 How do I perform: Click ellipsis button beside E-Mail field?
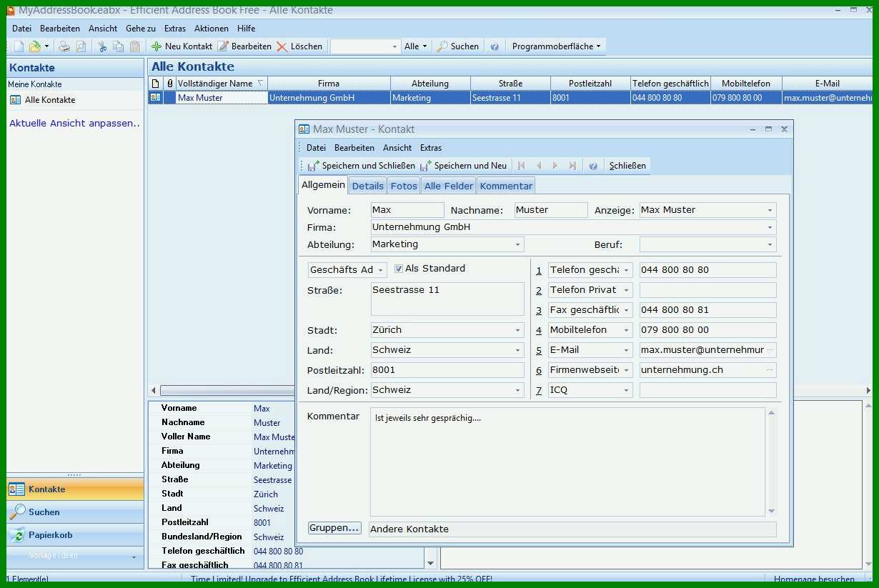coord(770,350)
